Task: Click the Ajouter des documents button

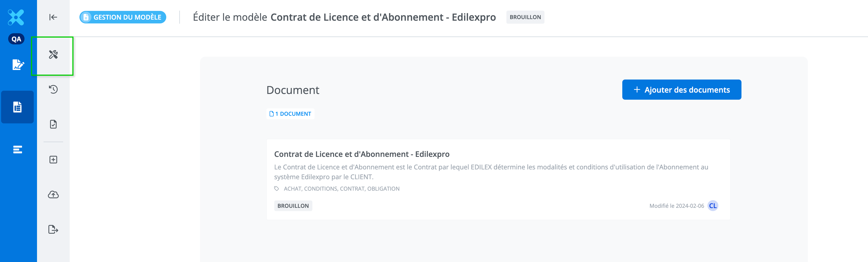Action: pyautogui.click(x=681, y=90)
